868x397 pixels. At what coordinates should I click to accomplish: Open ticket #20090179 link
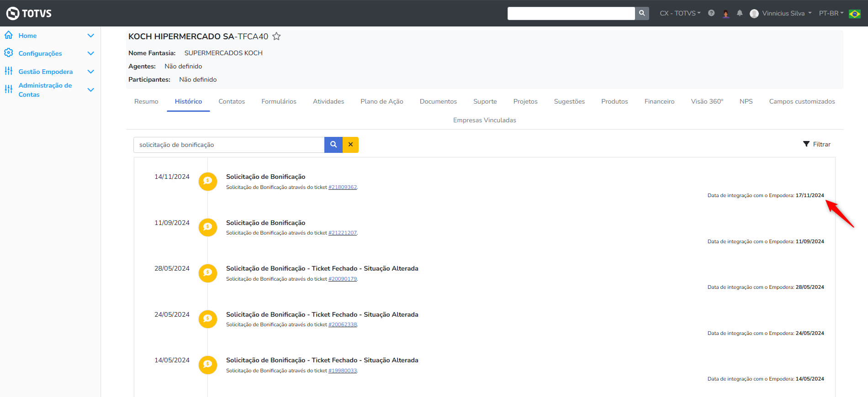click(x=343, y=279)
